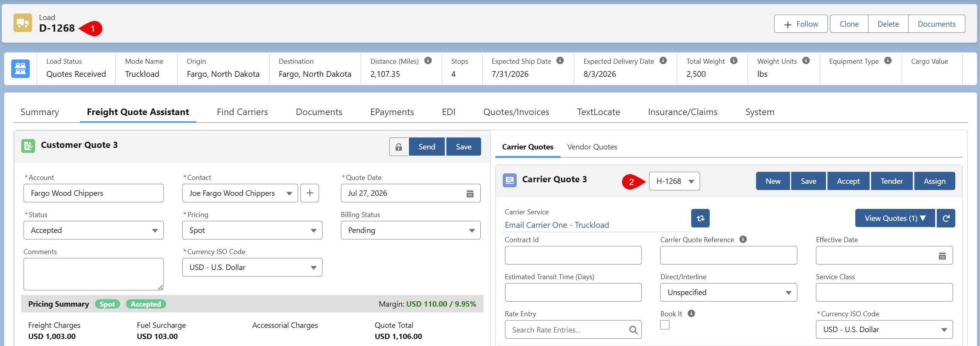The height and width of the screenshot is (346, 980).
Task: Tick the Book It checkbox
Action: point(665,325)
